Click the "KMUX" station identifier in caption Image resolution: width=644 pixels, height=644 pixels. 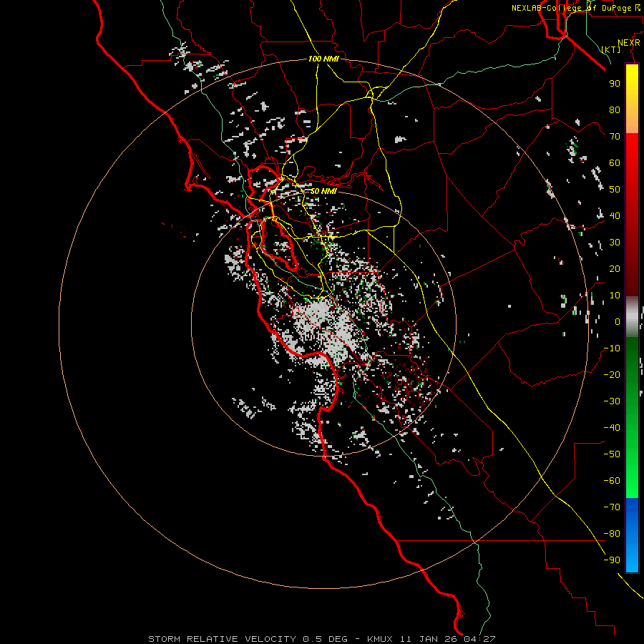(379, 639)
